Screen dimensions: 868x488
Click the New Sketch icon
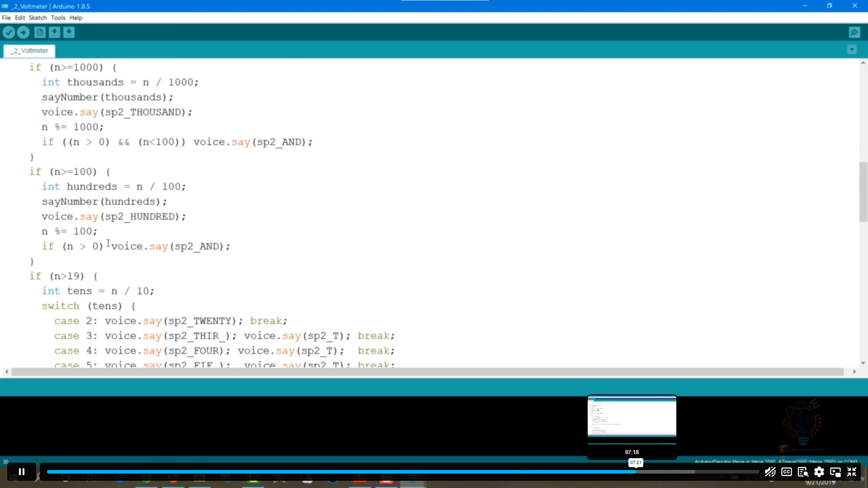tap(40, 32)
